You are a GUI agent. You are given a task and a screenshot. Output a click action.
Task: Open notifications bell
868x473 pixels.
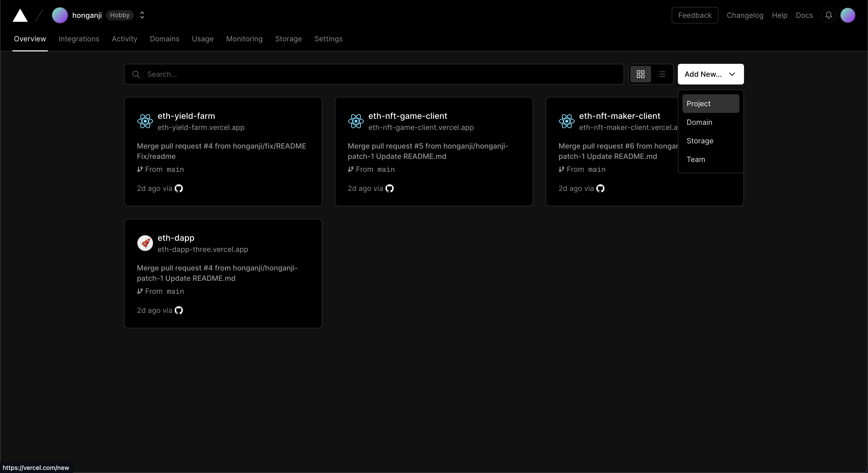(x=828, y=15)
